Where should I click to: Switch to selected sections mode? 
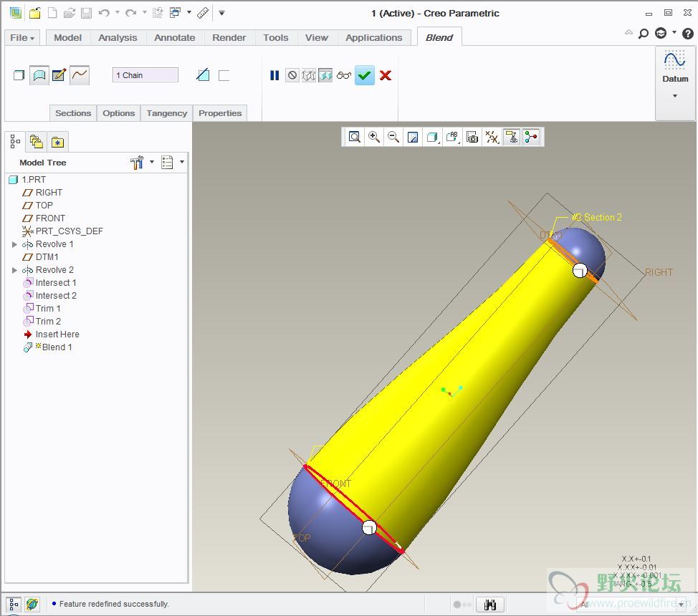pos(80,75)
